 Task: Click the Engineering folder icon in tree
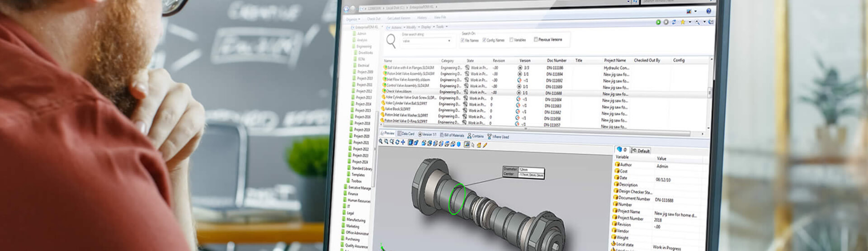(354, 46)
